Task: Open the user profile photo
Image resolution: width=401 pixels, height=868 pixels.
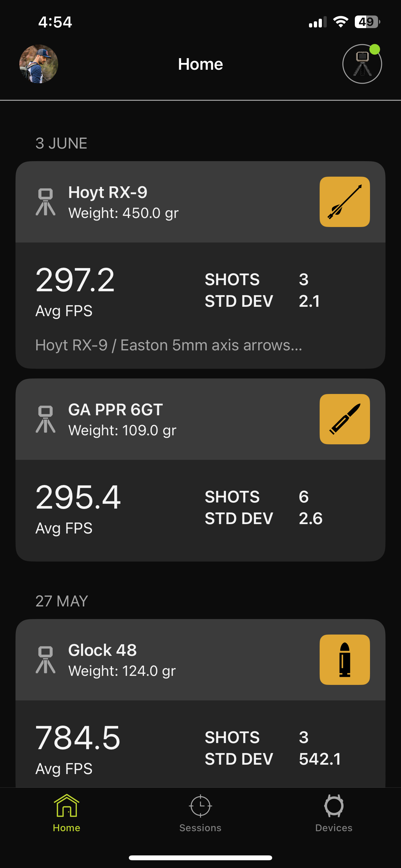Action: click(x=39, y=64)
